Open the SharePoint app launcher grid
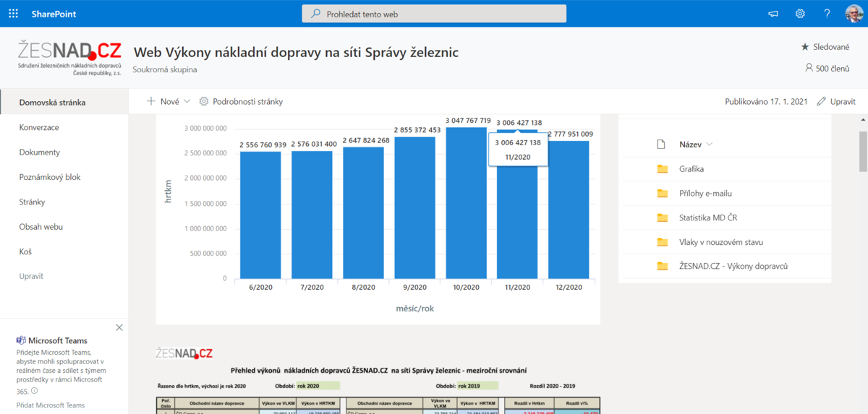 [13, 14]
